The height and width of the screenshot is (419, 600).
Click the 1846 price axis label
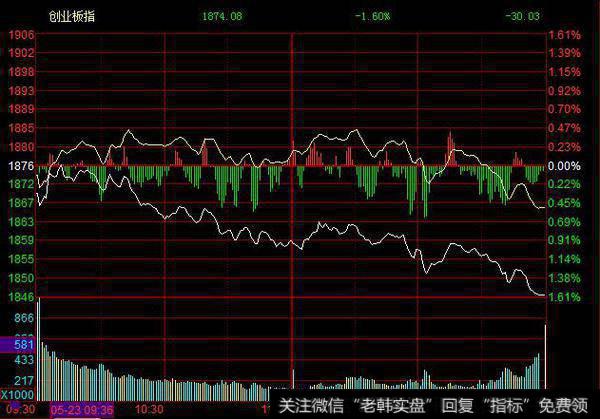pyautogui.click(x=21, y=297)
